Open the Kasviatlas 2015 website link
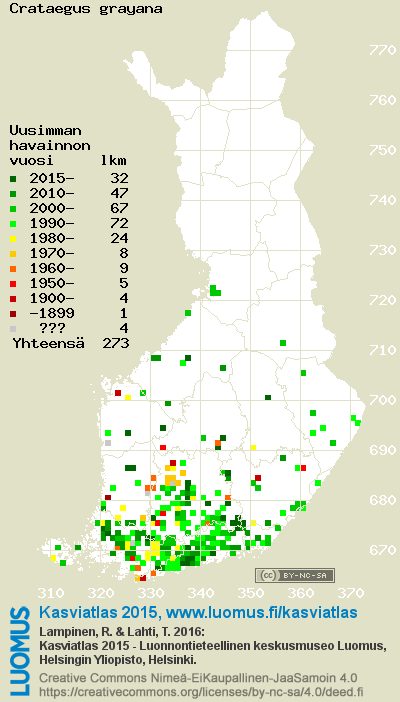Viewport: 400px width, 702px height. click(198, 612)
